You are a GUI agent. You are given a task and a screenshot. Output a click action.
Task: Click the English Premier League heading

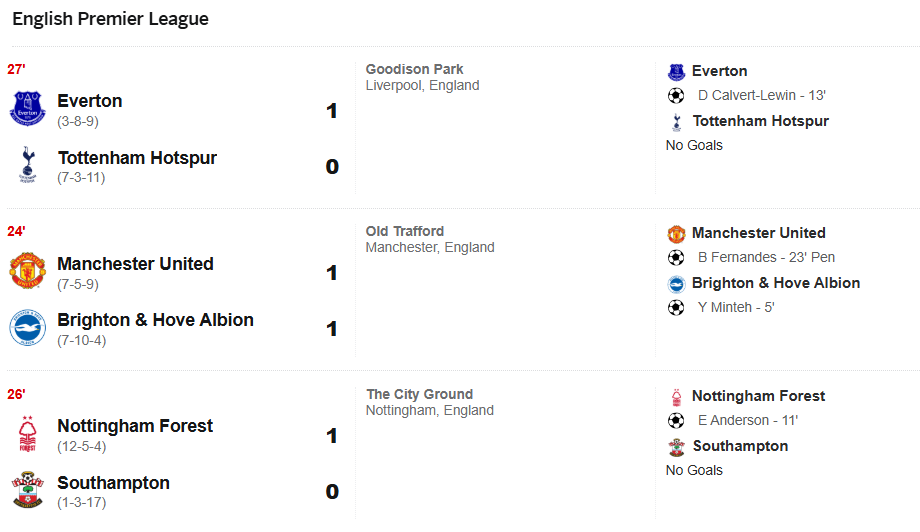[x=110, y=19]
